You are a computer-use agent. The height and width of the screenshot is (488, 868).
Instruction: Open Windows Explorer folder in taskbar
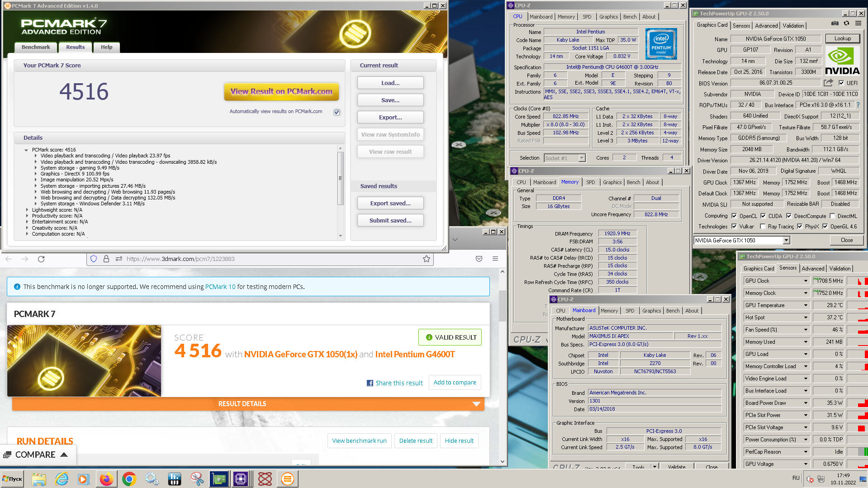point(39,479)
